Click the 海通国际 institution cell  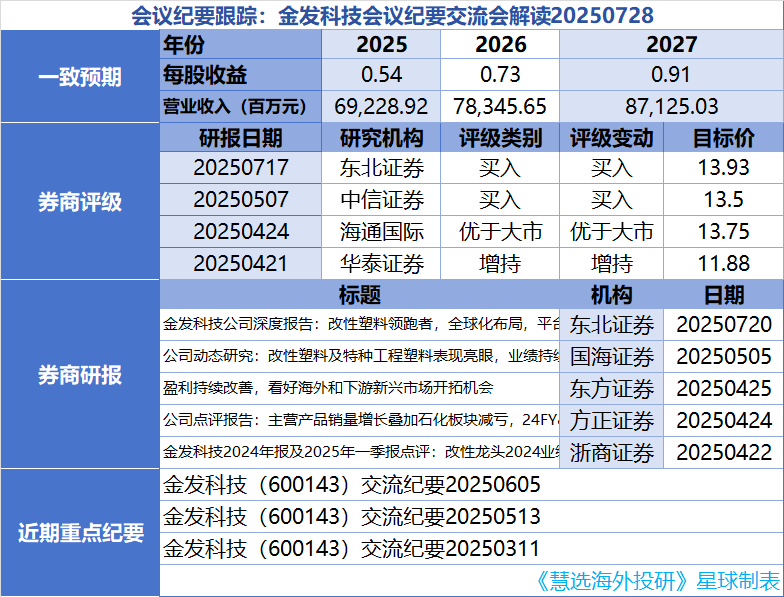click(x=381, y=232)
